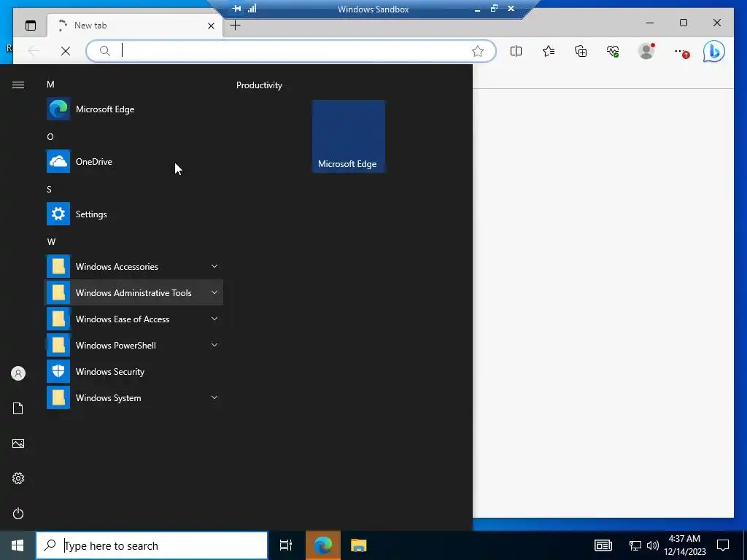Open the user account icon in Start sidebar

click(18, 373)
